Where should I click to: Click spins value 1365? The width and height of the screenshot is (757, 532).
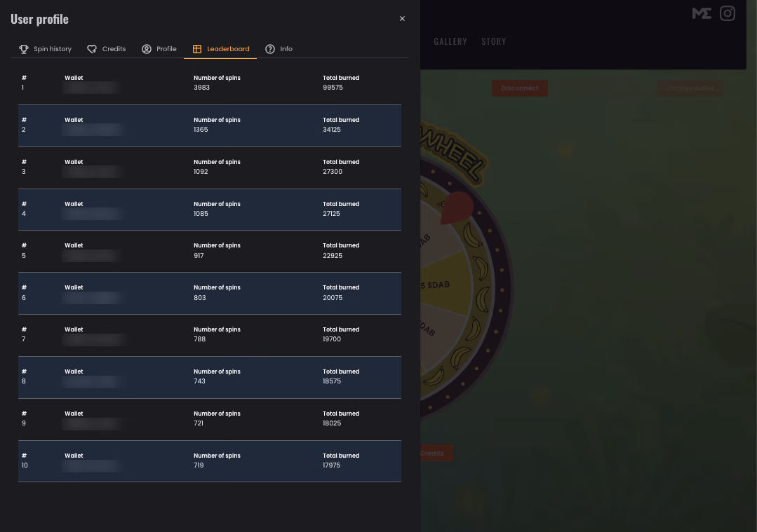click(201, 129)
